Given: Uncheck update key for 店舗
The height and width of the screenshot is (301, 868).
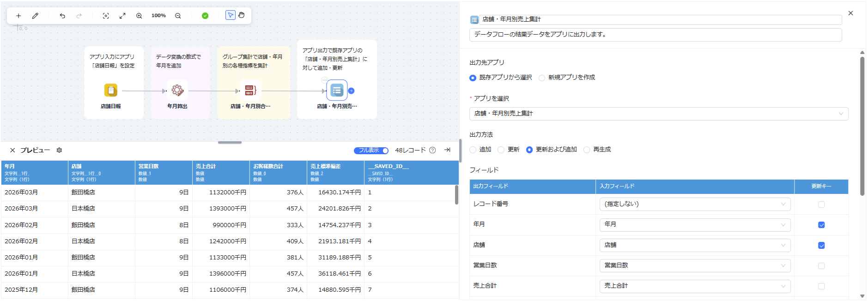Looking at the screenshot, I should pos(821,245).
